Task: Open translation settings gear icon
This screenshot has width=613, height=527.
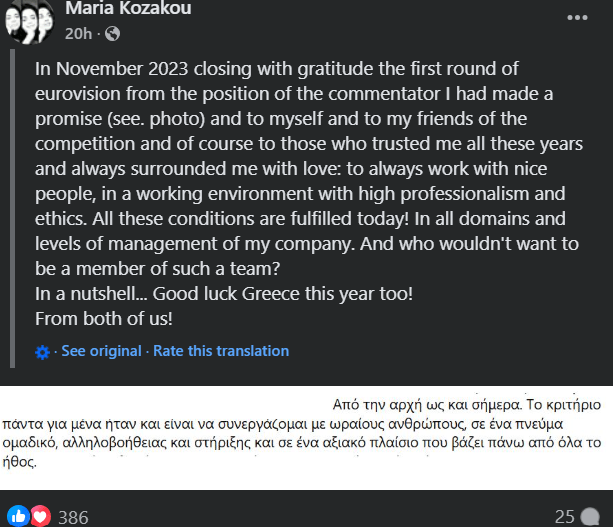Action: coord(42,352)
